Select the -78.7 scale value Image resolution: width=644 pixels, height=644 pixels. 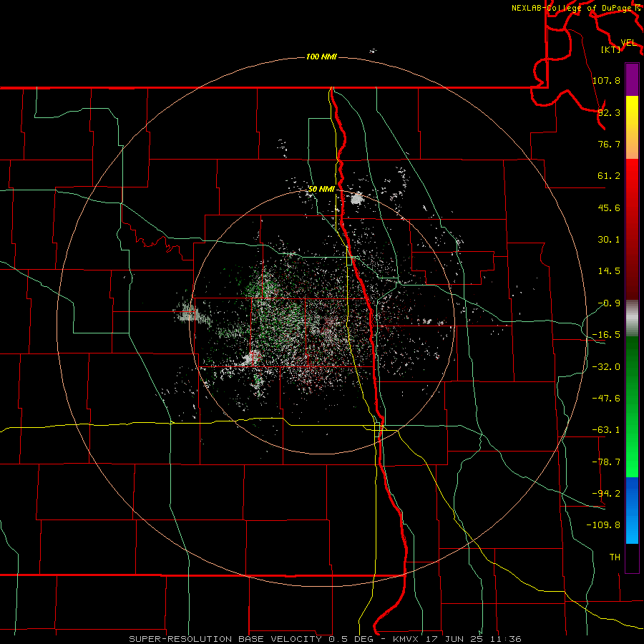click(x=606, y=462)
